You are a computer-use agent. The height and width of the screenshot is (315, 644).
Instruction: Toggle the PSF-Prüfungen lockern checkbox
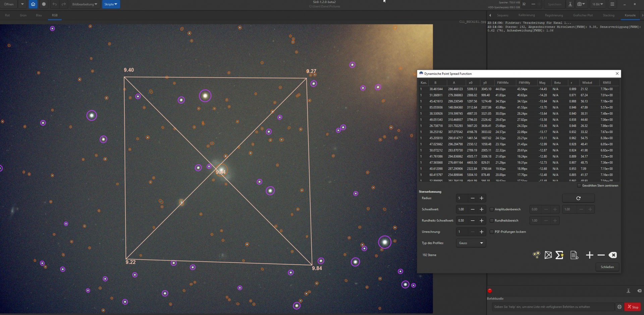pos(492,232)
